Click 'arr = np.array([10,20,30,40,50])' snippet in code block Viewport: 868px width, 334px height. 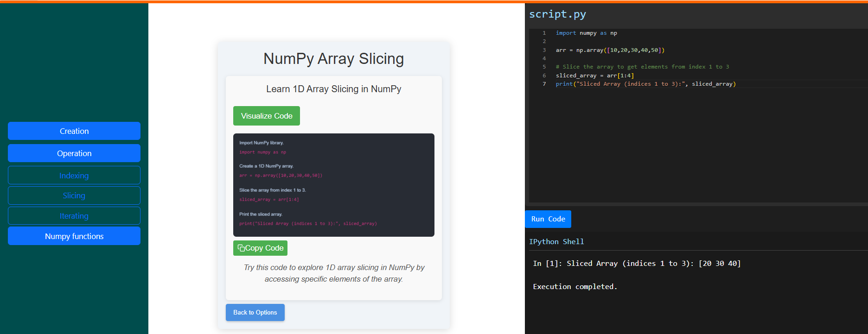(x=281, y=176)
